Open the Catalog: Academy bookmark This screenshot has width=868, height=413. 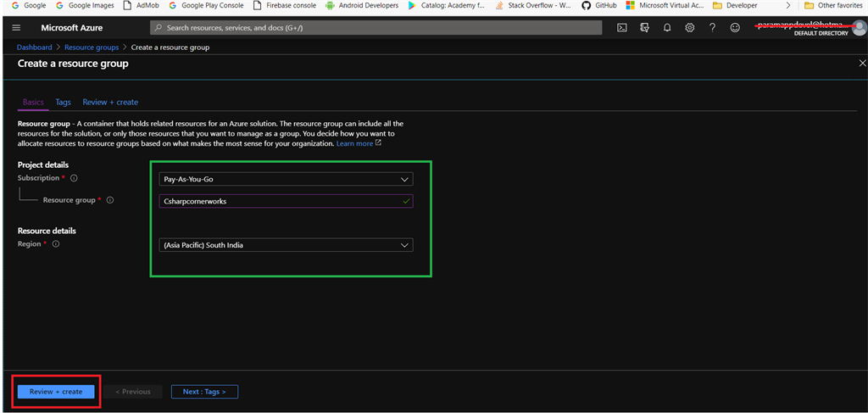tap(446, 6)
